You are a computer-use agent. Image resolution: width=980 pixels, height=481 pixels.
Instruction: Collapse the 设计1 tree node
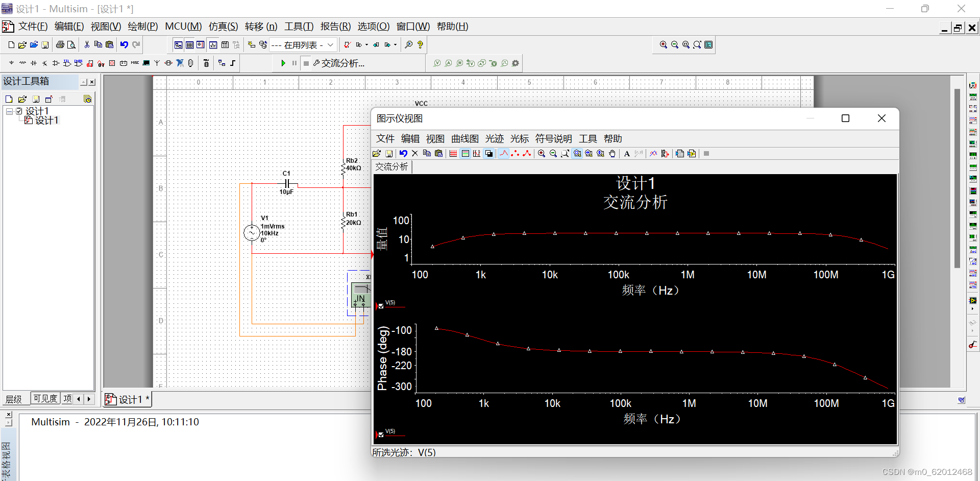point(9,111)
